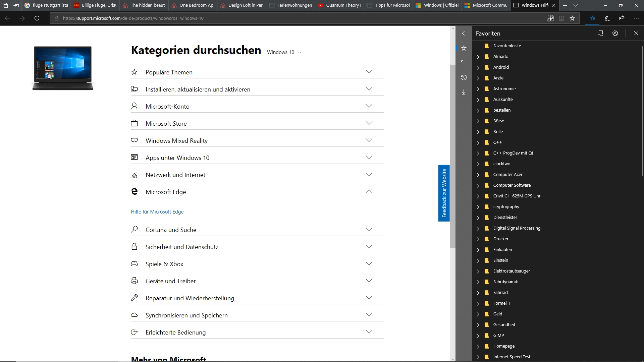Open the Reading list in hub sidebar
The image size is (644, 362).
coord(464,63)
